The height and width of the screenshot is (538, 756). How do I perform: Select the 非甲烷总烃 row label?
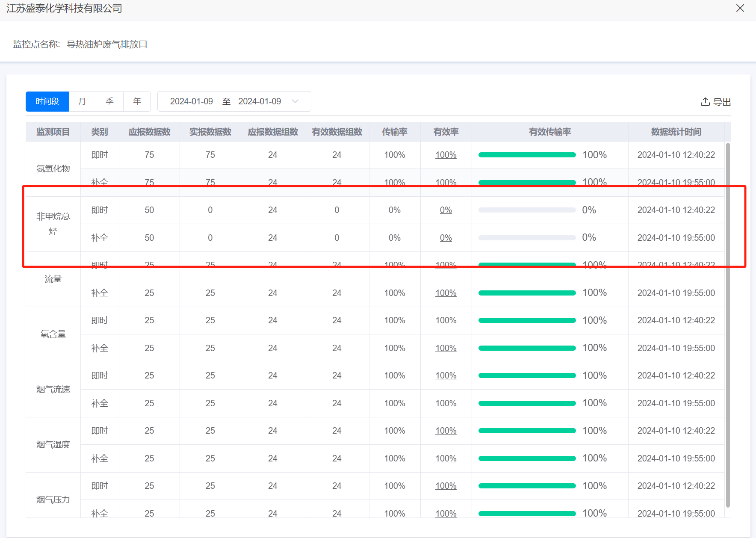53,224
